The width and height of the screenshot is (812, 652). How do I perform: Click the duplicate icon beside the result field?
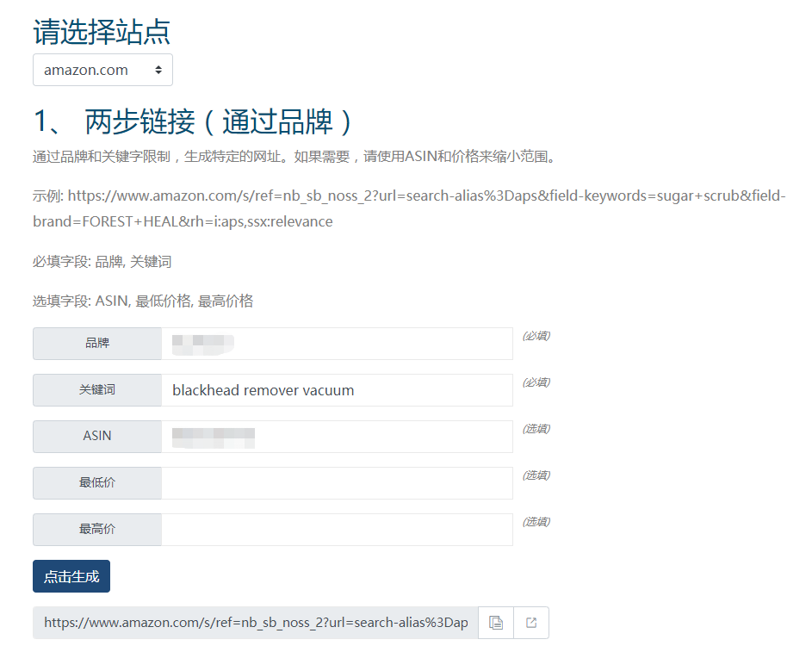point(495,622)
